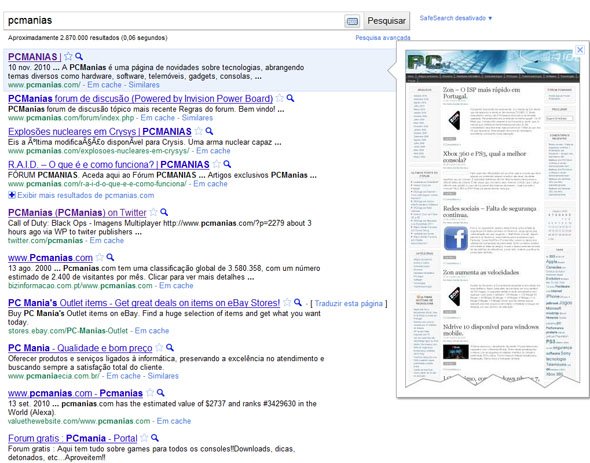
Task: Open www.Pcmanias.com result title
Action: [x=50, y=258]
